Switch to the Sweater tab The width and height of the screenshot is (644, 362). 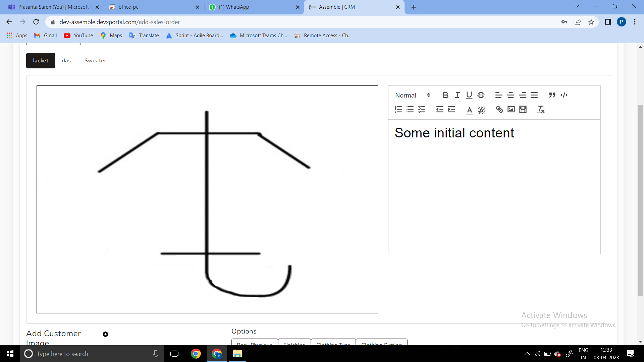(x=95, y=61)
